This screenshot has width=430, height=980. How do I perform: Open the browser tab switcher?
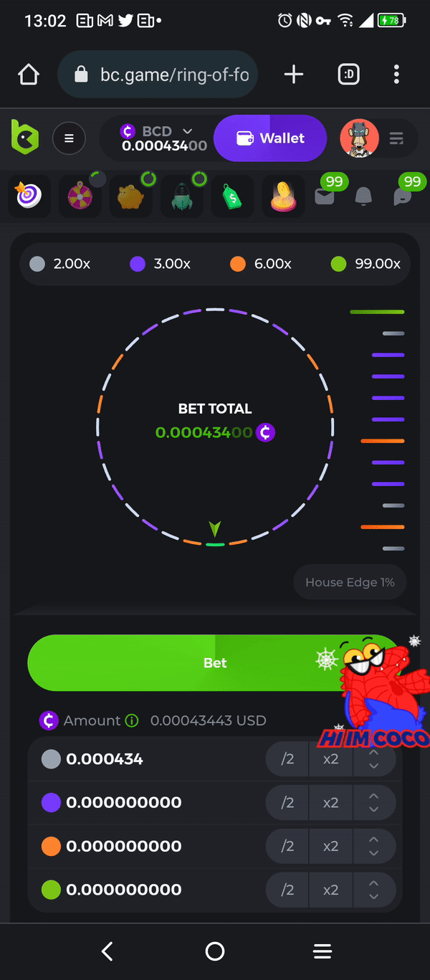pyautogui.click(x=349, y=75)
